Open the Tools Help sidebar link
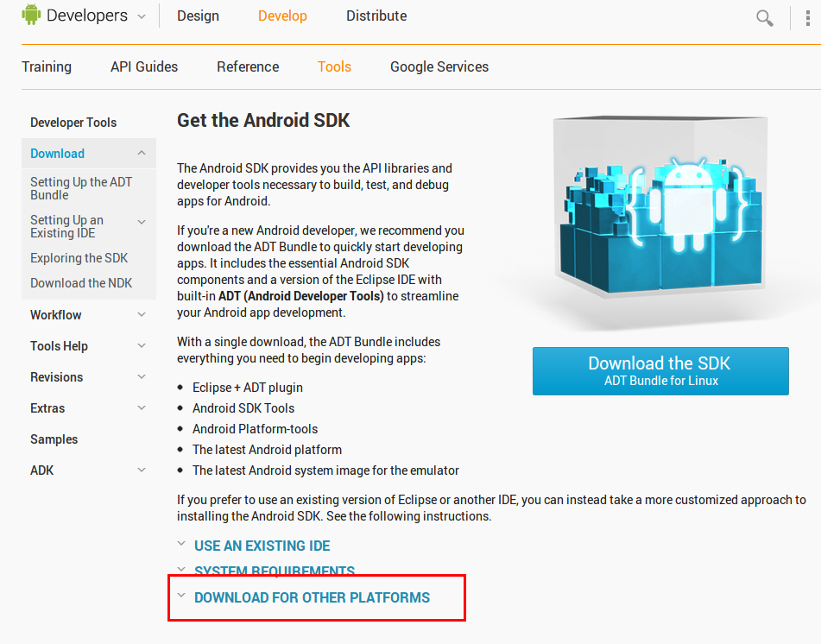This screenshot has width=821, height=644. click(60, 346)
